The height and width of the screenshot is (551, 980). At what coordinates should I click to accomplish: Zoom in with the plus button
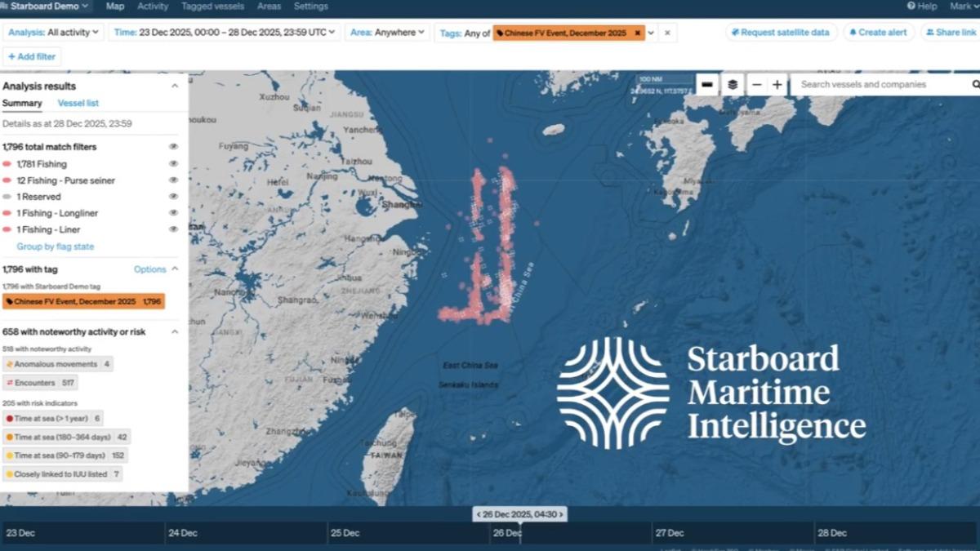point(777,85)
